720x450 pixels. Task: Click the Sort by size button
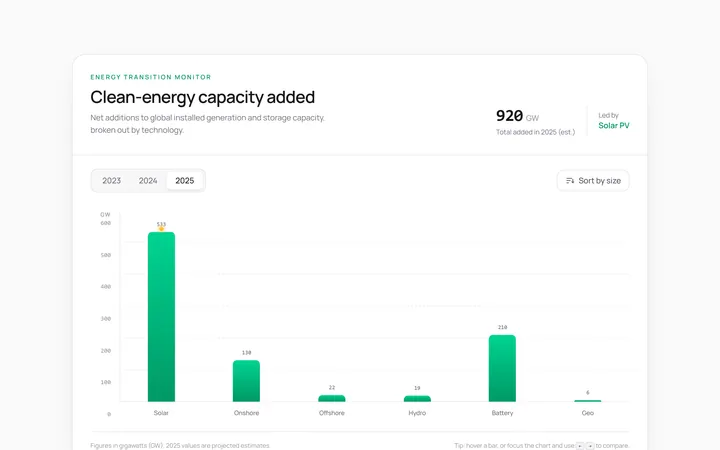coord(593,181)
